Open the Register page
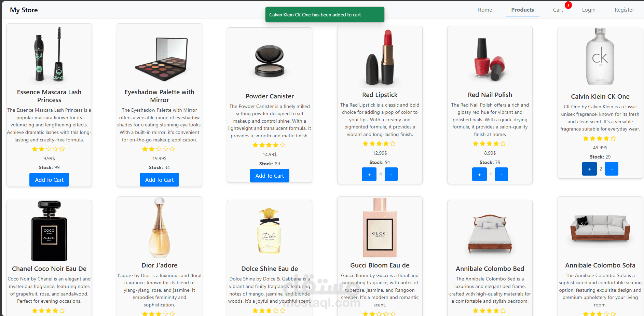The image size is (644, 316). pyautogui.click(x=624, y=10)
